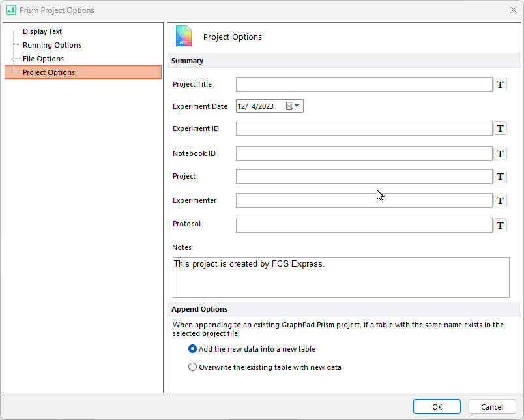Image resolution: width=524 pixels, height=420 pixels.
Task: Cancel the Prism Project Options dialog
Action: 492,406
